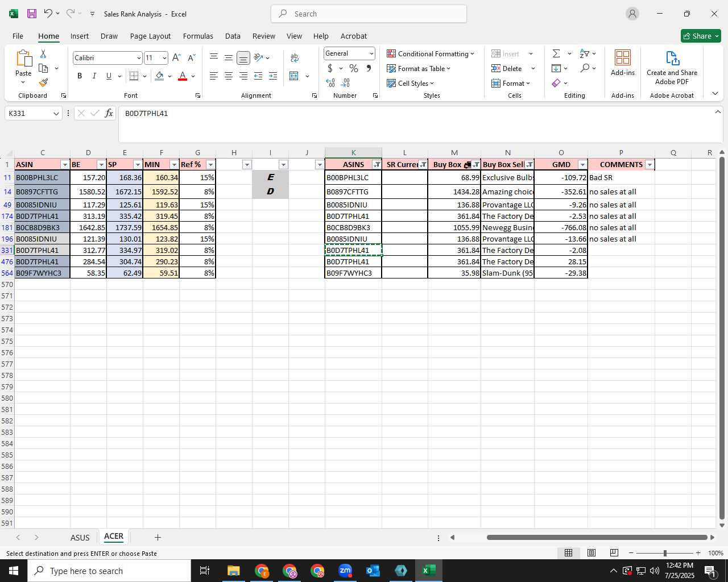Switch to the ASUS sheet tab

point(80,537)
